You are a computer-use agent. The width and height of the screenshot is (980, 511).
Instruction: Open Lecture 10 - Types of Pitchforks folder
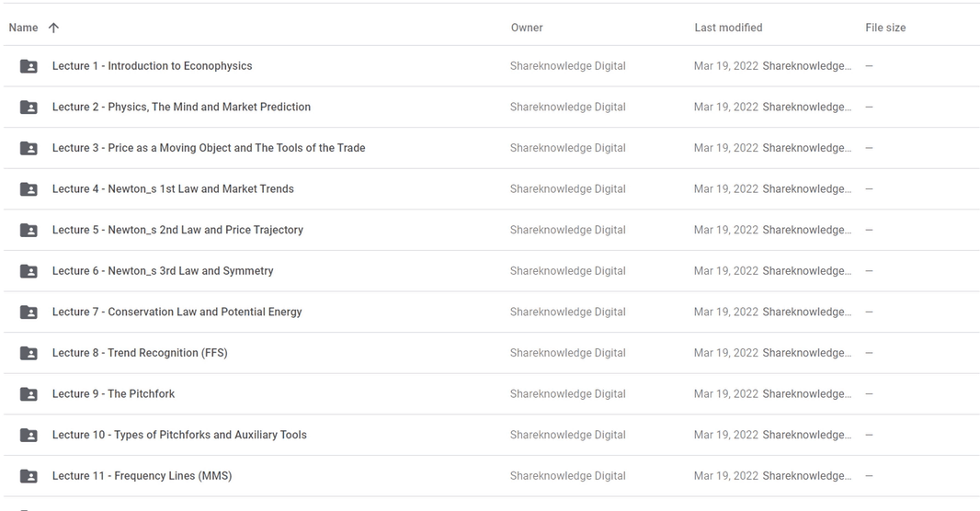(179, 435)
